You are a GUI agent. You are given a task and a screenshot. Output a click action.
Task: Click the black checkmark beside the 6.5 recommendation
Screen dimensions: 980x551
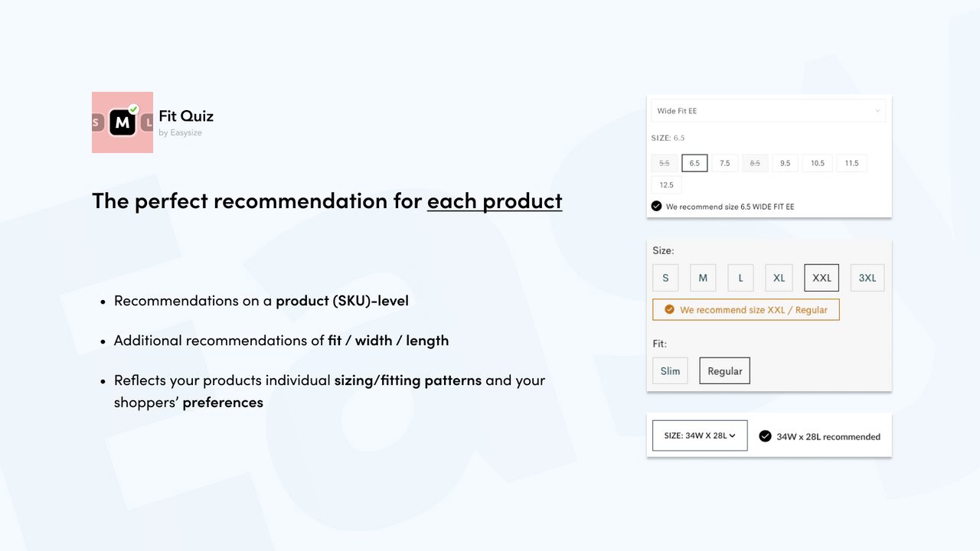[656, 206]
